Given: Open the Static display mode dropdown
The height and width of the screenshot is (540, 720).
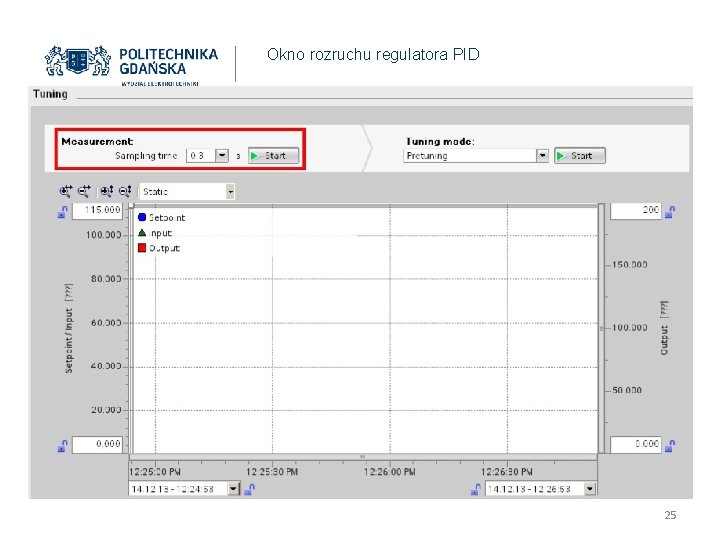Looking at the screenshot, I should point(231,191).
